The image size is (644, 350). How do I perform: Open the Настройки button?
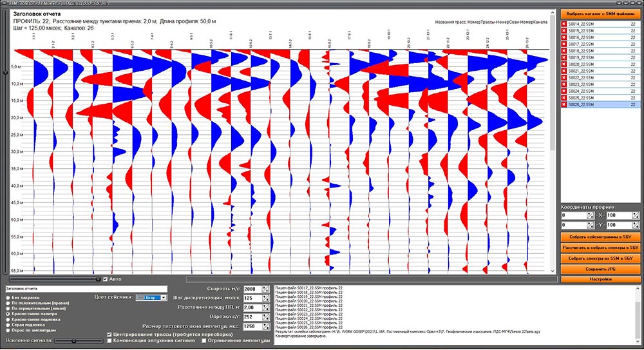pyautogui.click(x=600, y=279)
